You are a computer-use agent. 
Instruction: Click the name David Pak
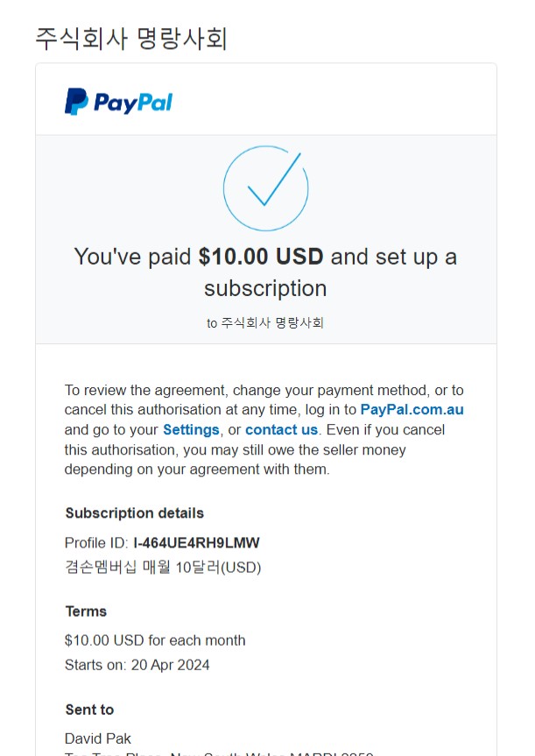coord(98,738)
